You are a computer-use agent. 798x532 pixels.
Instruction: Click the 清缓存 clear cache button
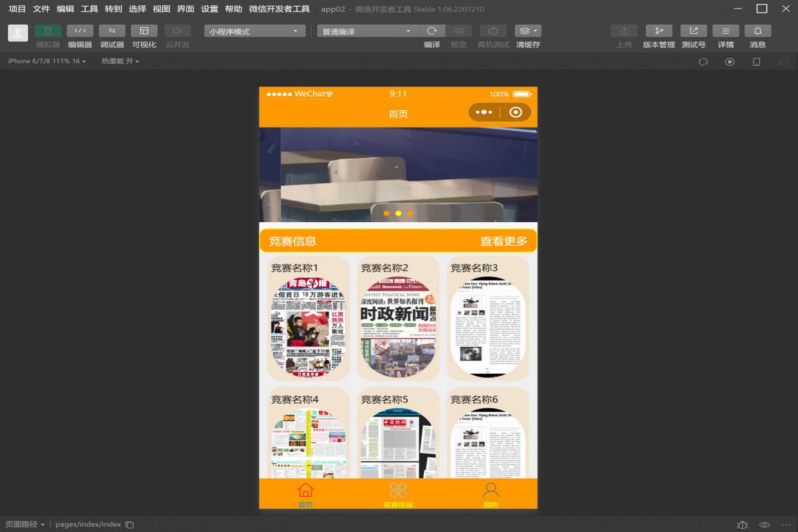click(528, 31)
